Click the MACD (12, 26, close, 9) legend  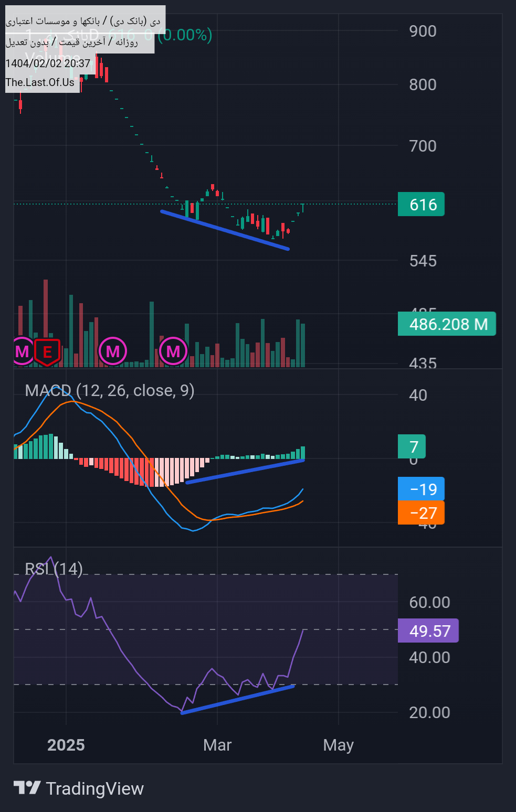(x=110, y=390)
